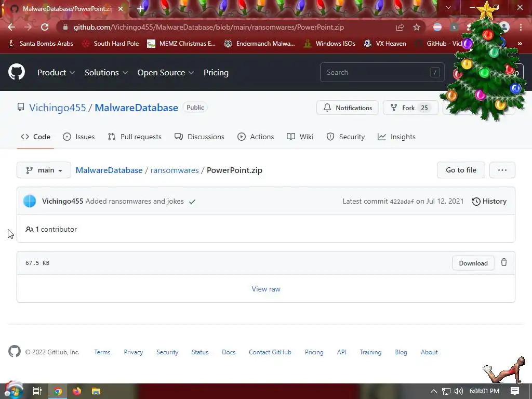This screenshot has width=532, height=399.
Task: Click the Notifications button
Action: [348, 108]
